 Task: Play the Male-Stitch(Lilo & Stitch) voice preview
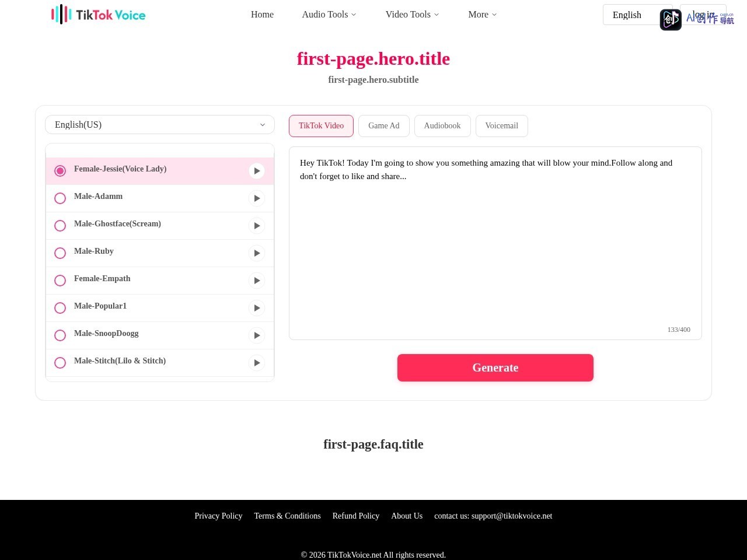click(257, 363)
